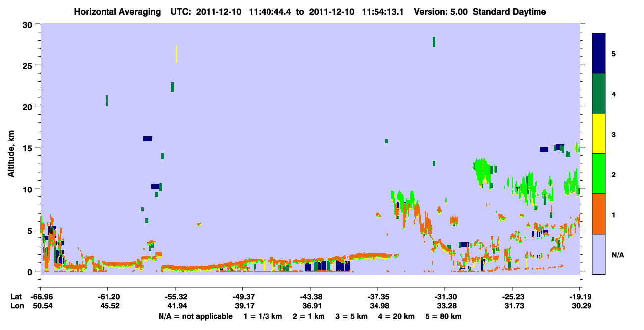Viewport: 644px width, 330px height.
Task: Click the 'Horizontal Averaging' title text
Action: pos(116,12)
